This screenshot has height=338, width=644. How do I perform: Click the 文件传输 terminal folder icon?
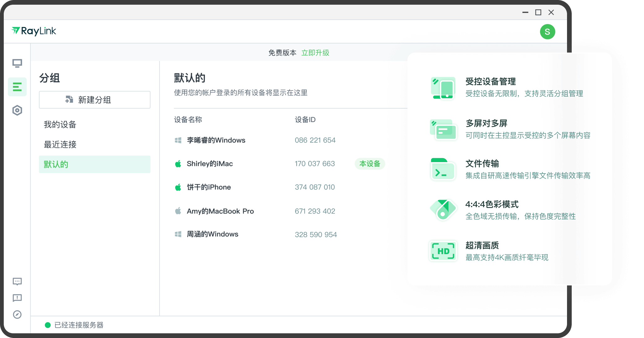tap(443, 169)
